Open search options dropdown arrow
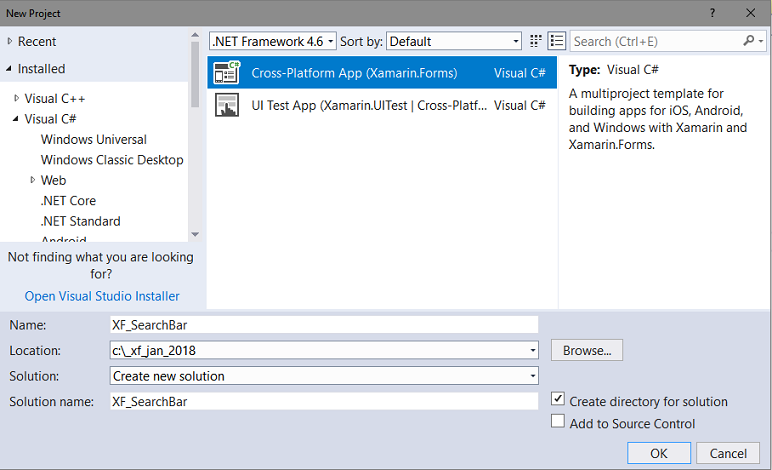Screen dimensions: 772x470 761,41
